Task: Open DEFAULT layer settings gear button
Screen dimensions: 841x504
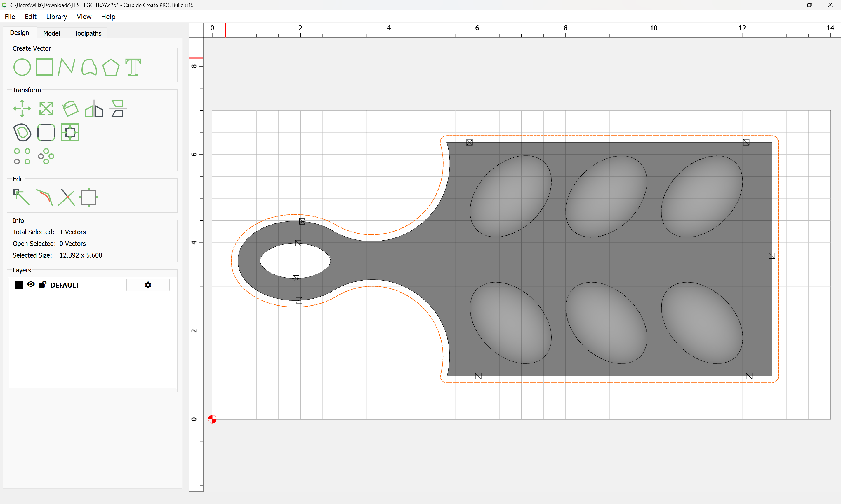Action: pyautogui.click(x=148, y=285)
